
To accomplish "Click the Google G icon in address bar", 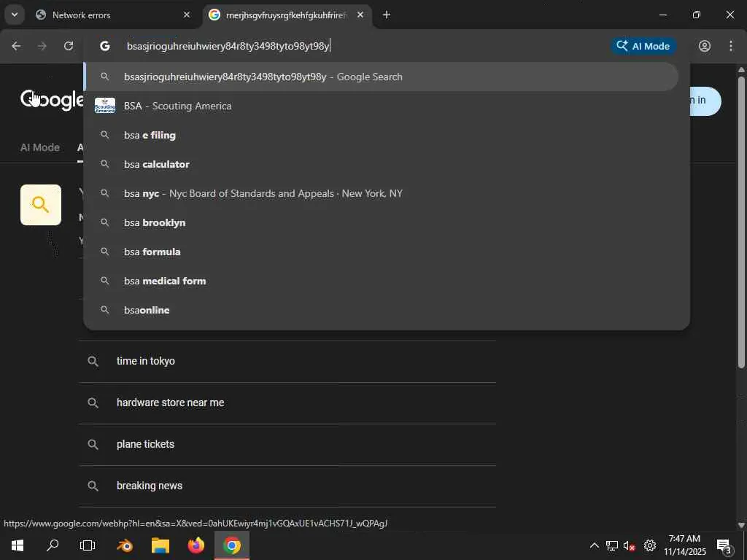I will pos(105,46).
